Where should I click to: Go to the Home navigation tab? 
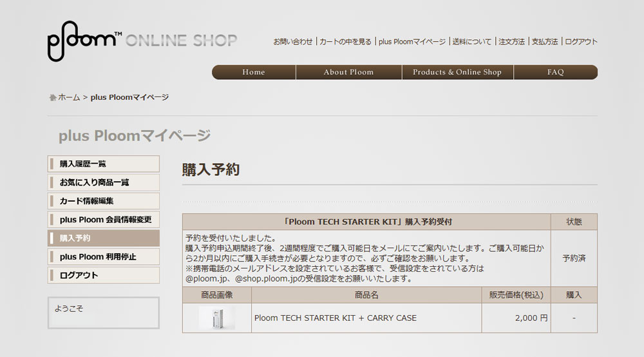[x=254, y=72]
